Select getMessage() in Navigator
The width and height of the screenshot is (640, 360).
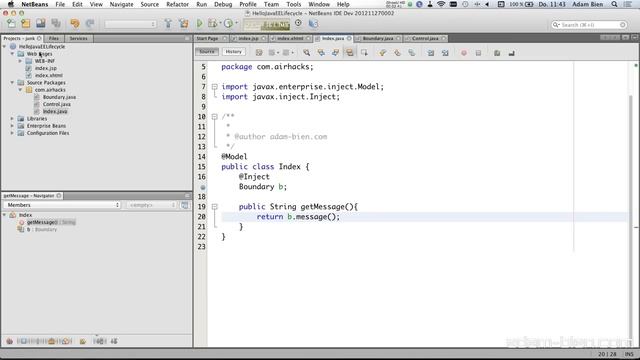(51, 222)
